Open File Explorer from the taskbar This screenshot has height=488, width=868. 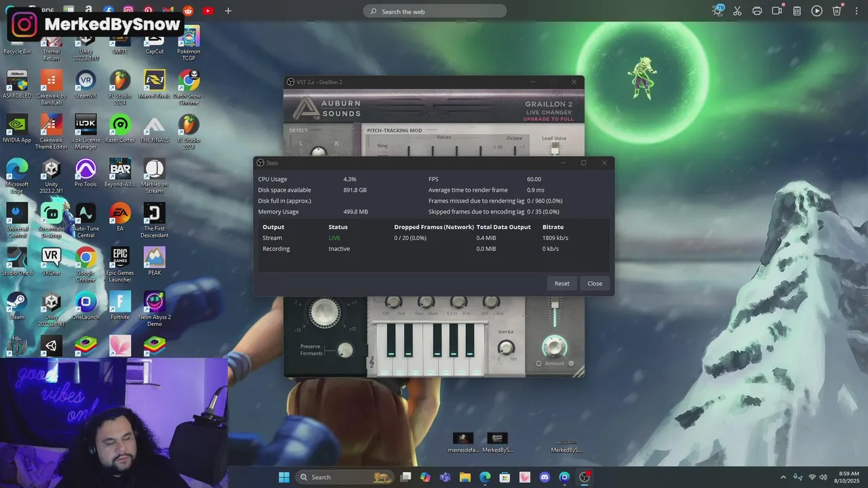[x=465, y=477]
